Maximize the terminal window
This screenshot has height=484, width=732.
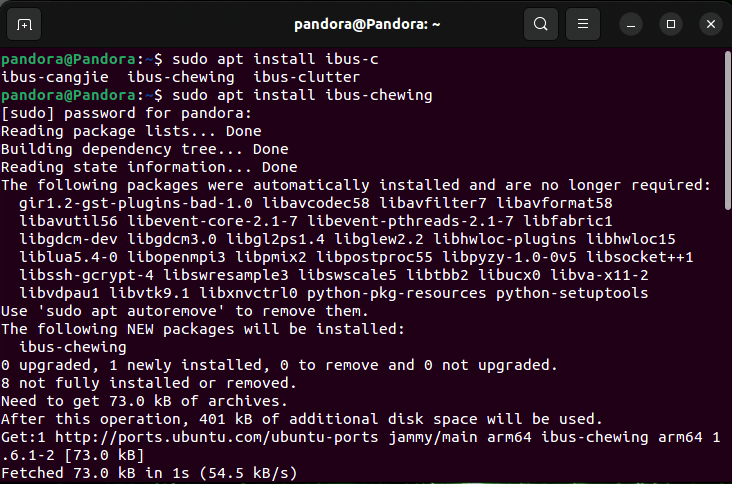tap(671, 24)
